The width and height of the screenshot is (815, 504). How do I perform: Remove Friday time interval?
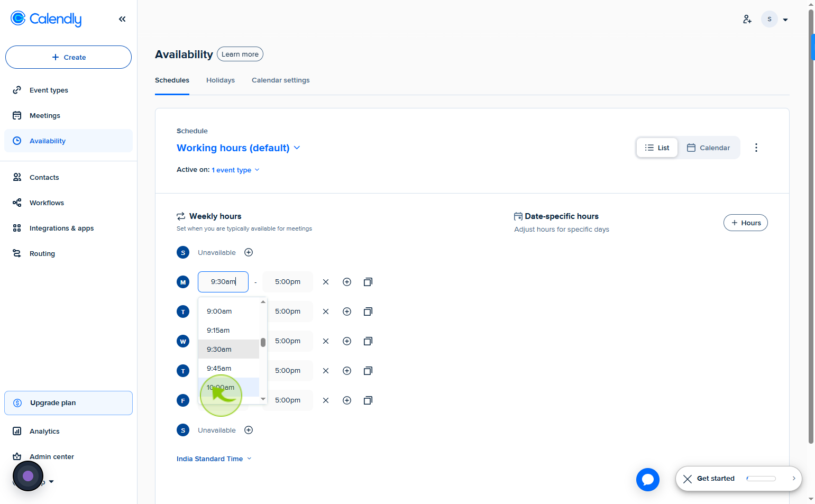click(x=326, y=400)
